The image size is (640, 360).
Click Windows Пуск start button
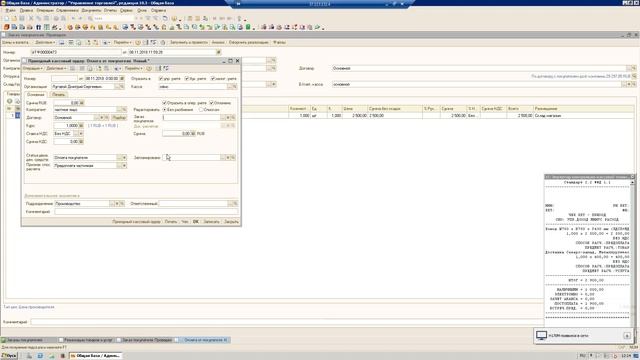click(x=9, y=356)
